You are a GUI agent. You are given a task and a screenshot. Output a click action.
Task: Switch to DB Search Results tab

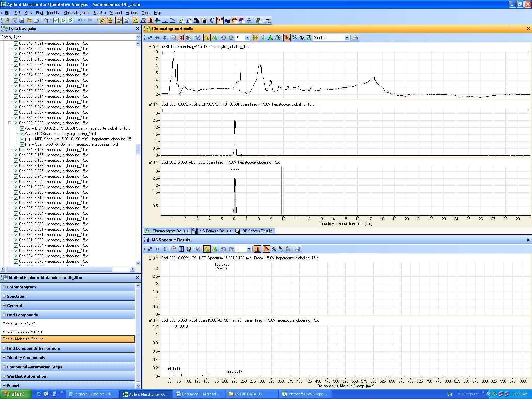254,231
